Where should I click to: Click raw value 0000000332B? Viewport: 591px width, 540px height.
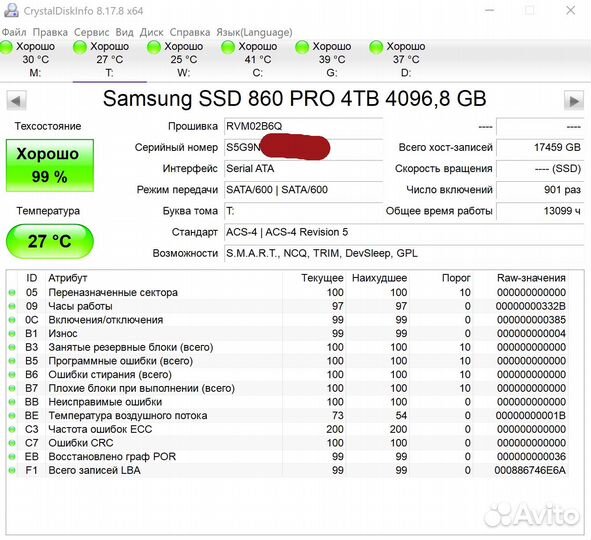tap(531, 306)
